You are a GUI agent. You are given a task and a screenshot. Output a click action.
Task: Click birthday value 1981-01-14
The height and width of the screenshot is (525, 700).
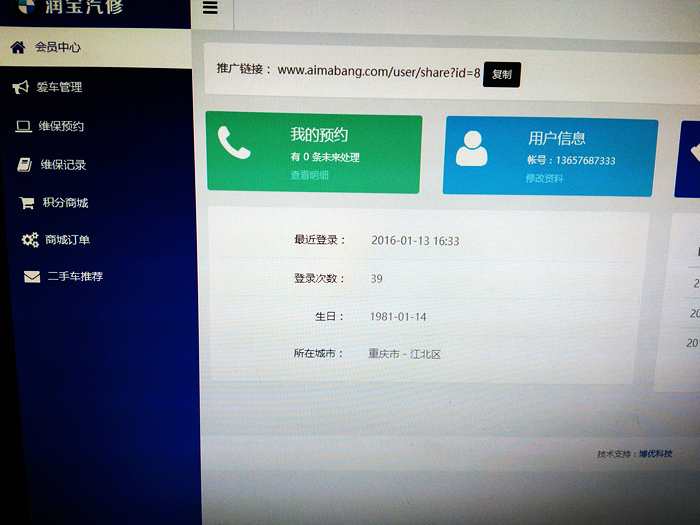[398, 317]
